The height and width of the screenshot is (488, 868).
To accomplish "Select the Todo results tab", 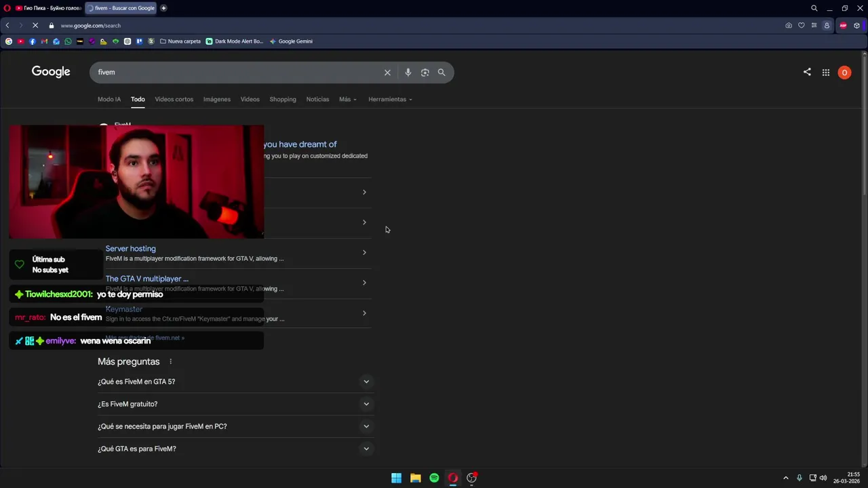I will click(x=138, y=100).
